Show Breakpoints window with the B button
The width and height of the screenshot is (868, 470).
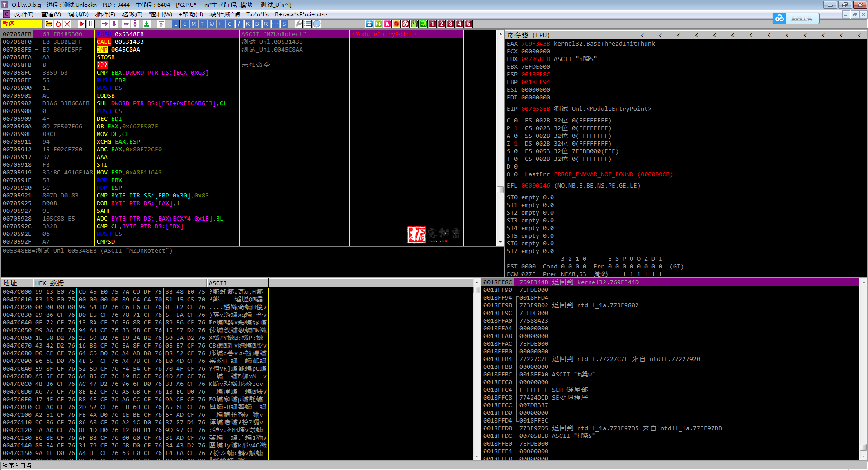tap(257, 24)
